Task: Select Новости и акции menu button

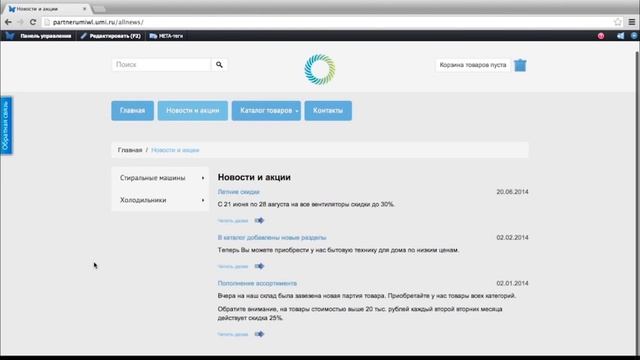Action: pos(193,111)
